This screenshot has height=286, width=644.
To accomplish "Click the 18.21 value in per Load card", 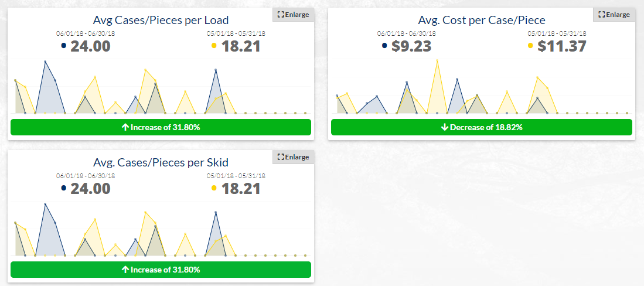I will pos(241,46).
